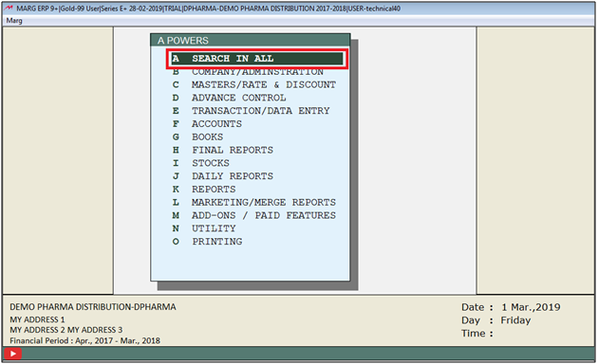Click the Marg ERP logo in title bar
Screen dimensions: 598x364
pos(9,8)
